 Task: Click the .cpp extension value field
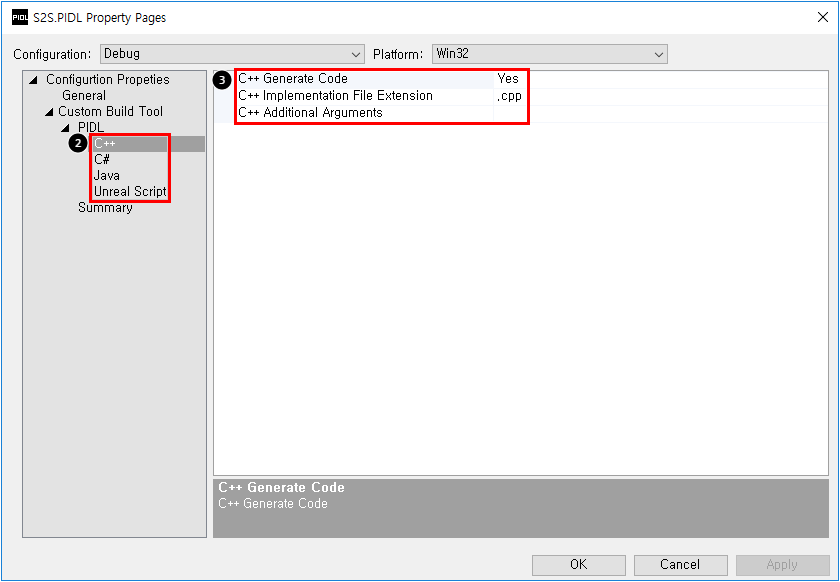coord(509,96)
